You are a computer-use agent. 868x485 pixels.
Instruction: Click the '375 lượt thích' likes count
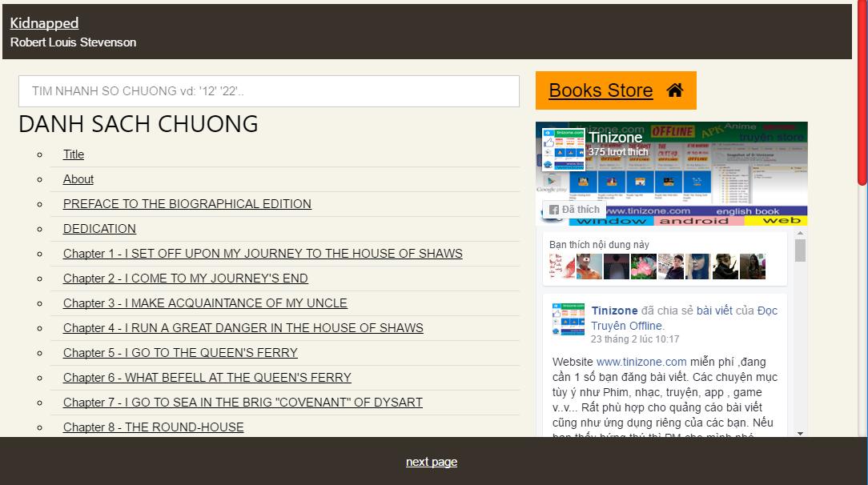click(618, 151)
